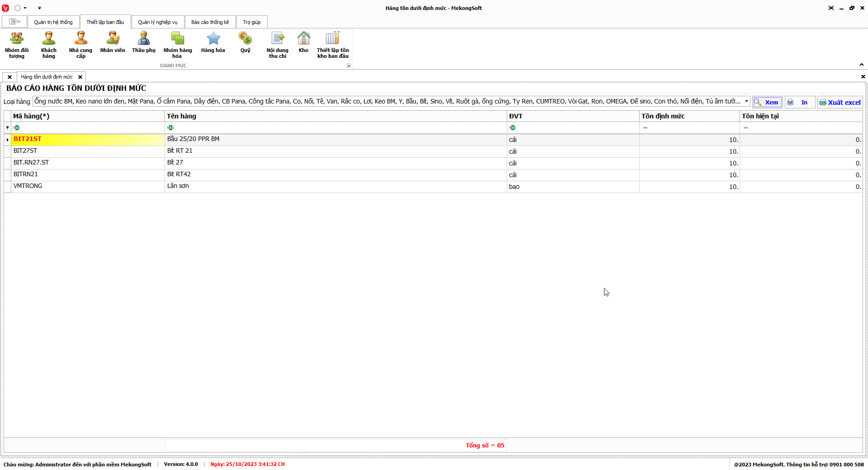Viewport: 868px width, 470px height.
Task: Select the BIT21ST row code cell
Action: [88, 140]
